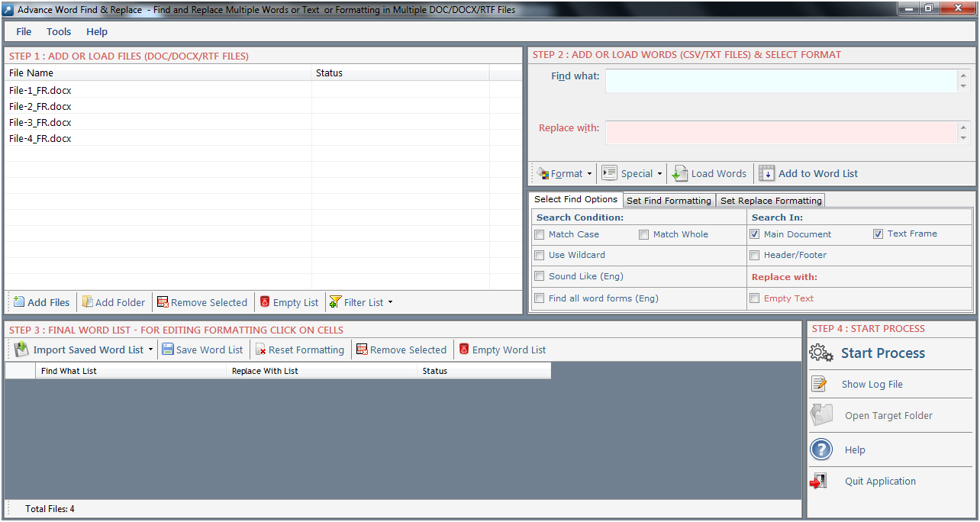
Task: Click the application icon in title bar
Action: tap(8, 9)
